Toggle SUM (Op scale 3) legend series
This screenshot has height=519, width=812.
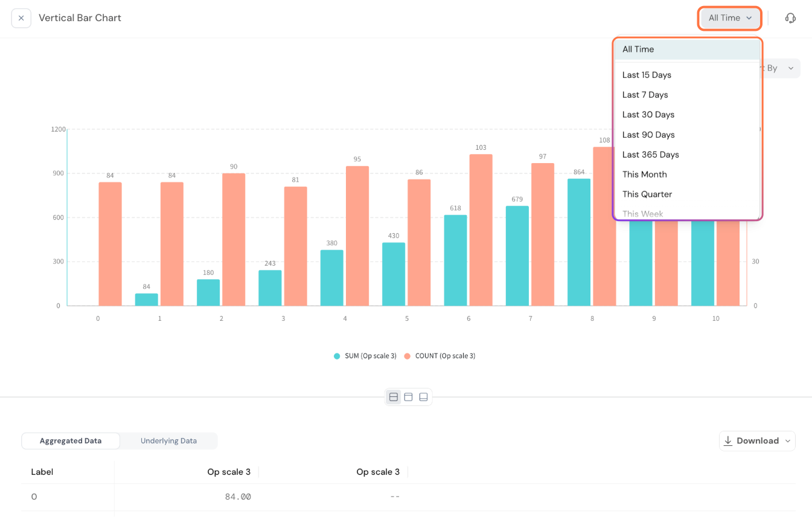point(365,356)
